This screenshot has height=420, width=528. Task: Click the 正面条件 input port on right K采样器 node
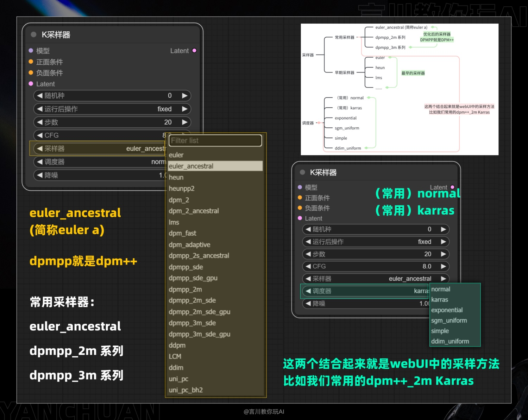click(x=300, y=198)
